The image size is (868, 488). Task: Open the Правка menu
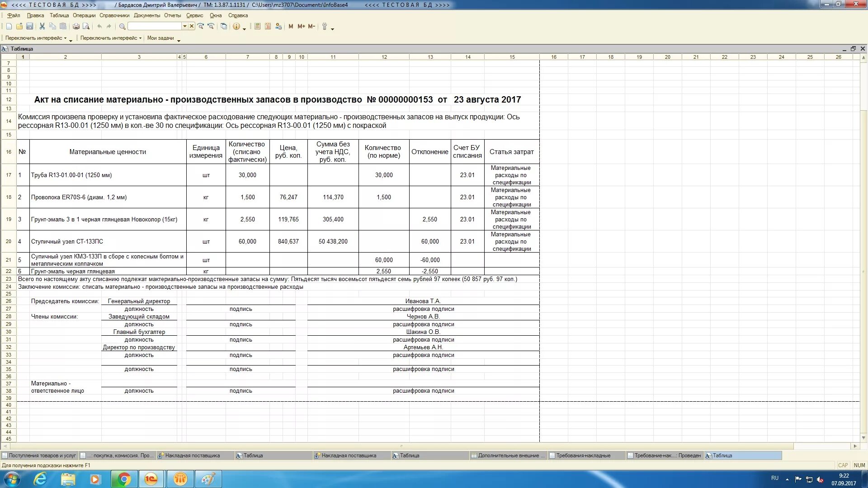tap(35, 15)
